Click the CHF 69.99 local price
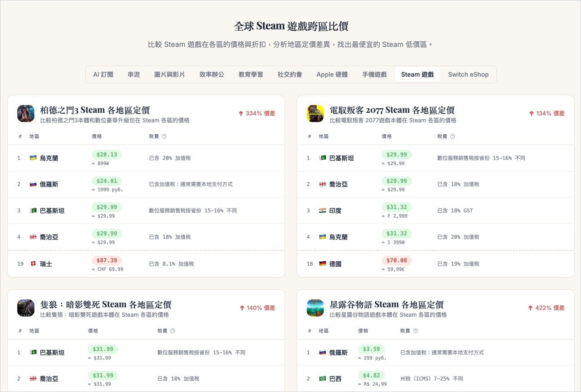The height and width of the screenshot is (392, 581). pos(108,269)
